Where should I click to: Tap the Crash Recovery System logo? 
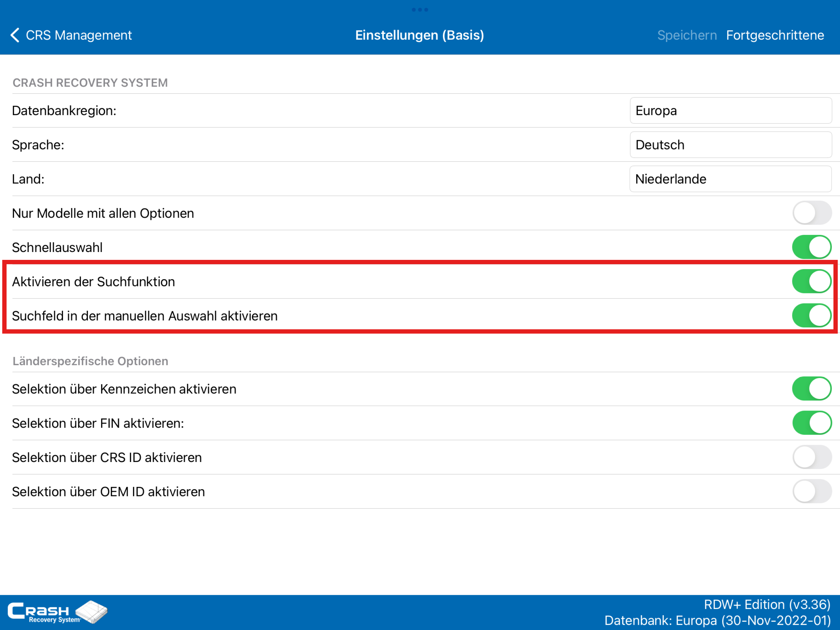click(58, 612)
